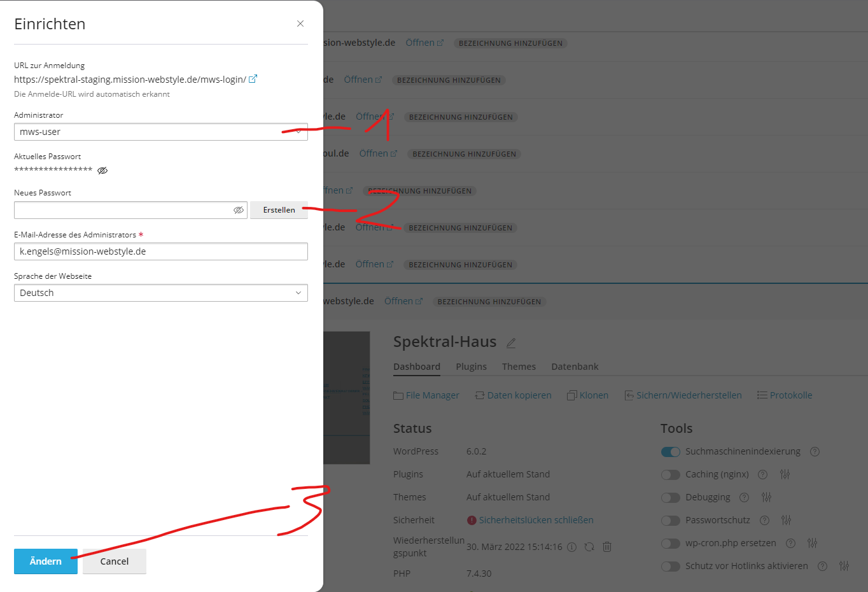The width and height of the screenshot is (868, 592).
Task: Switch to the Plugins tab
Action: (x=471, y=367)
